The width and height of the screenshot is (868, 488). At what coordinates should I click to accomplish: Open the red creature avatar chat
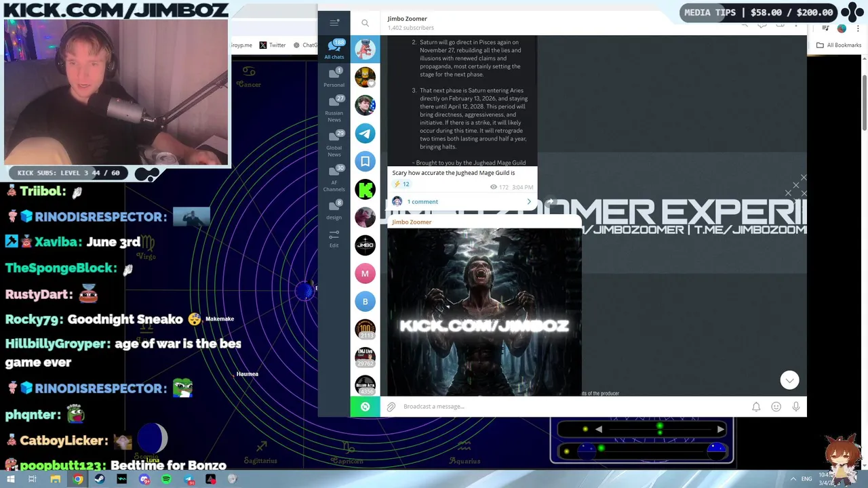click(365, 49)
